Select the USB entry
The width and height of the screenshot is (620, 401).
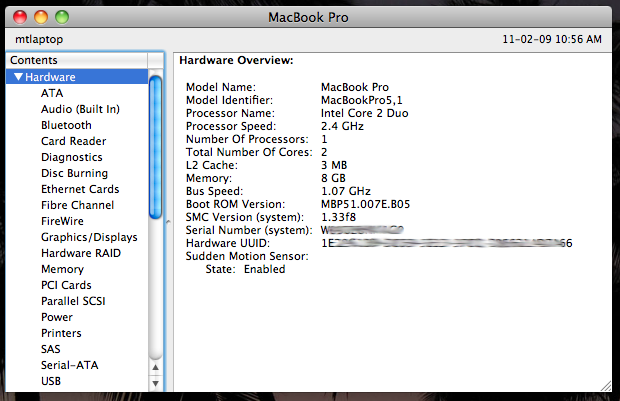(x=51, y=381)
